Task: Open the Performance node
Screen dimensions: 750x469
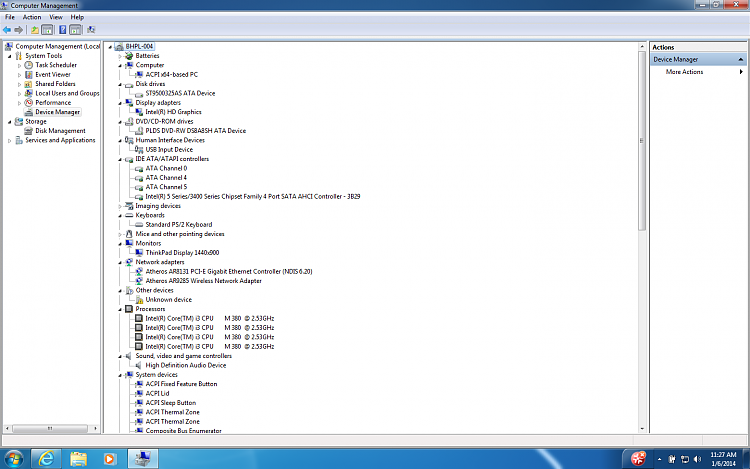Action: (53, 103)
